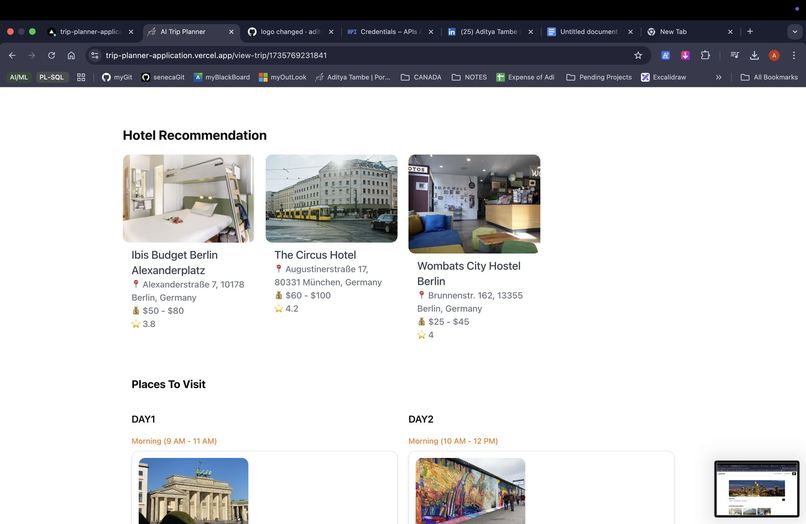Open the CANADA bookmarks folder
This screenshot has width=806, height=524.
pos(421,77)
